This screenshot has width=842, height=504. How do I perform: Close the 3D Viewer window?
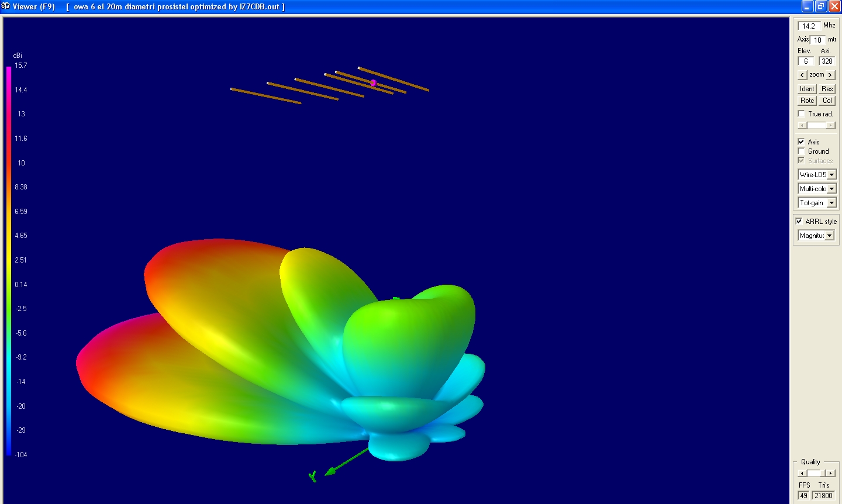834,6
